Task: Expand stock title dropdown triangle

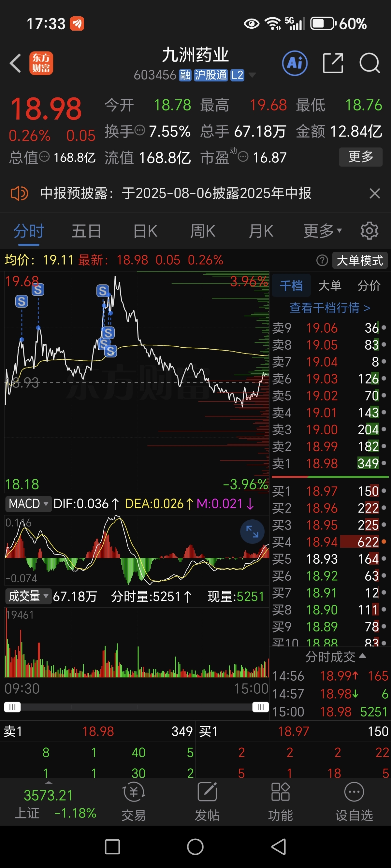Action: point(252,75)
